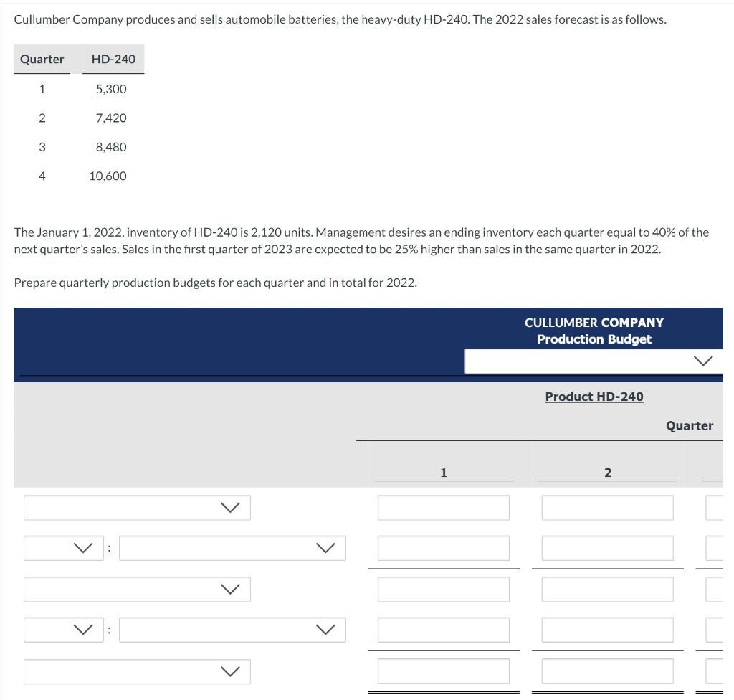
Task: Click first row input under Quarter 2
Action: coord(608,508)
